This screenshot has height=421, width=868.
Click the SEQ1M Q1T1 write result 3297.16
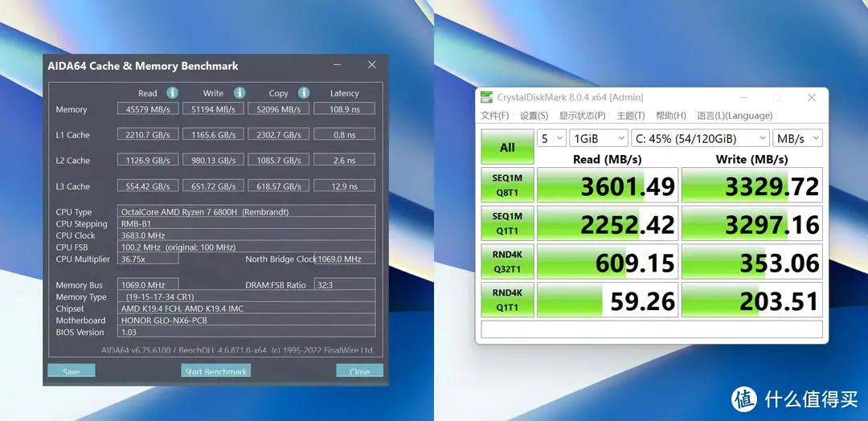coord(751,223)
